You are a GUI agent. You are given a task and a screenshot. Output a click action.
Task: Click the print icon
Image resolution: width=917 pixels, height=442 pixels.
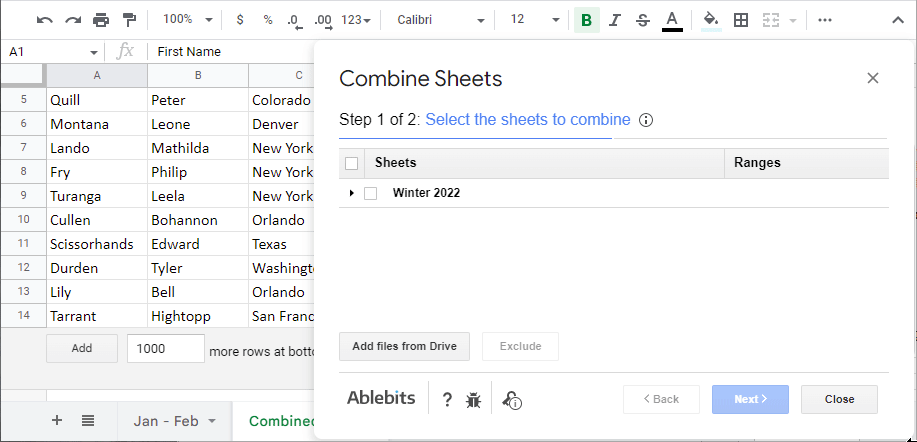coord(101,20)
